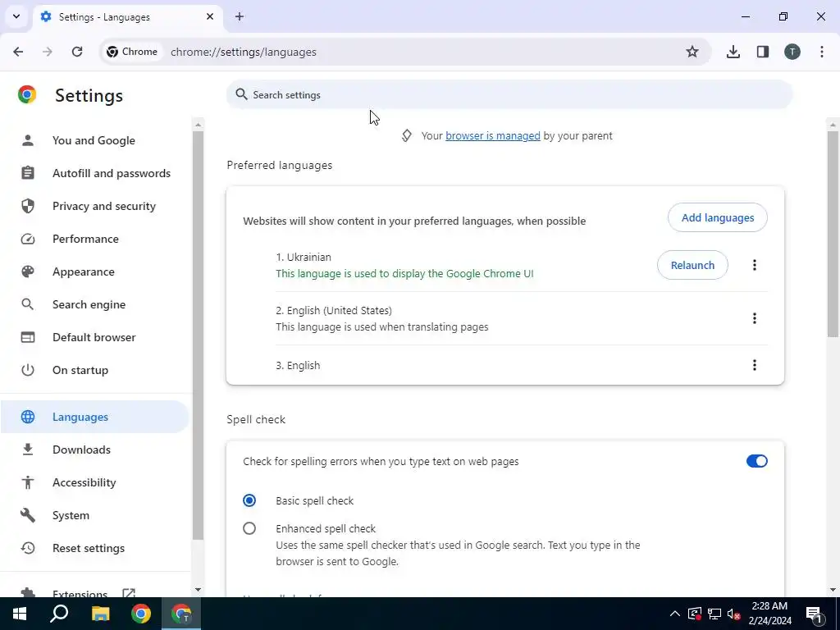
Task: Click the muted volume tray icon
Action: [734, 614]
